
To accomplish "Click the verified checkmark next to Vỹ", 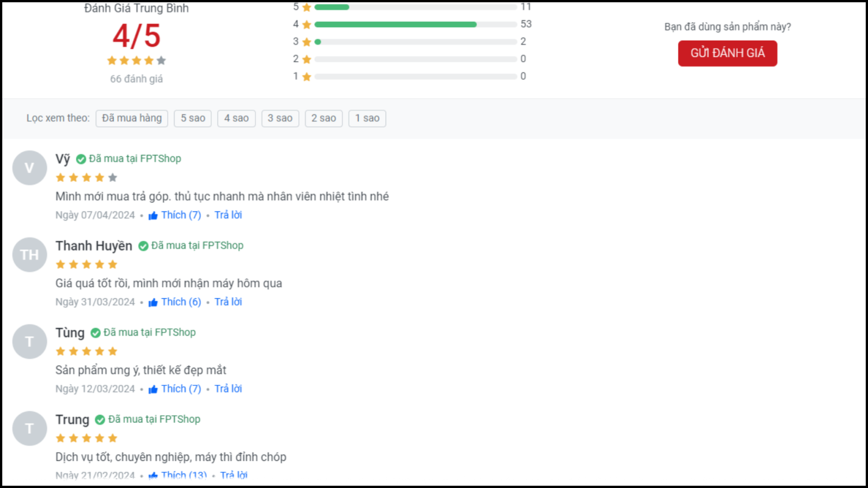I will [x=81, y=159].
